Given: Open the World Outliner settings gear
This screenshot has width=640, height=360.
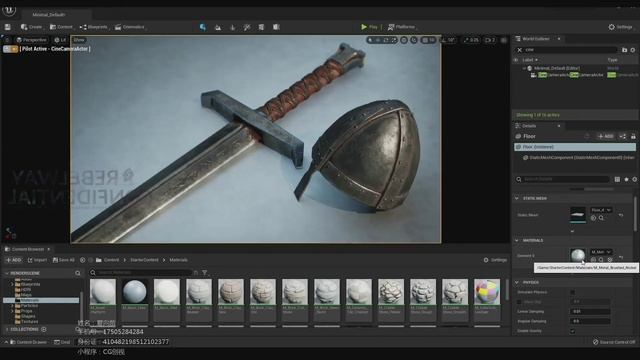Looking at the screenshot, I should (633, 50).
